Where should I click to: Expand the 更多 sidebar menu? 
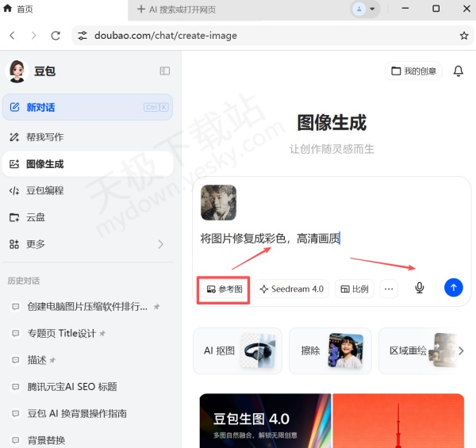(86, 244)
